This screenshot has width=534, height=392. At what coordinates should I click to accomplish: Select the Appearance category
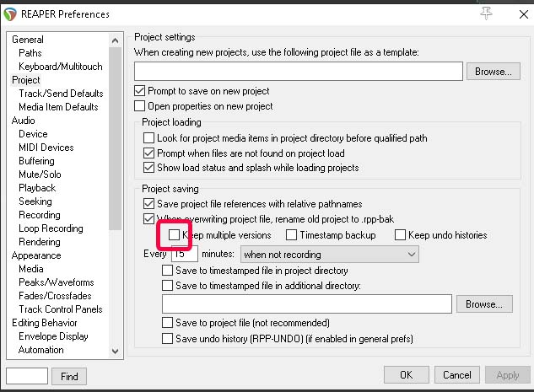coord(36,255)
